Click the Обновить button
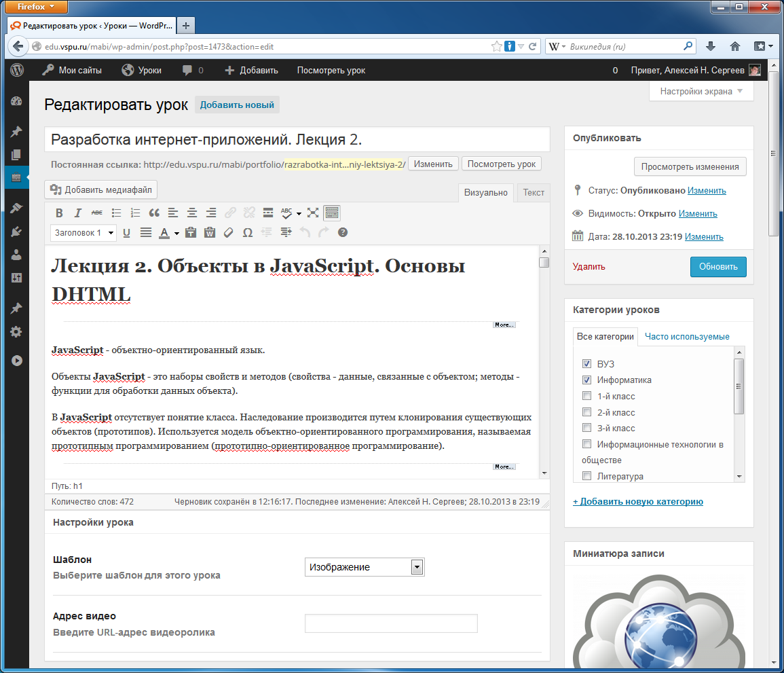The width and height of the screenshot is (784, 673). (x=718, y=267)
